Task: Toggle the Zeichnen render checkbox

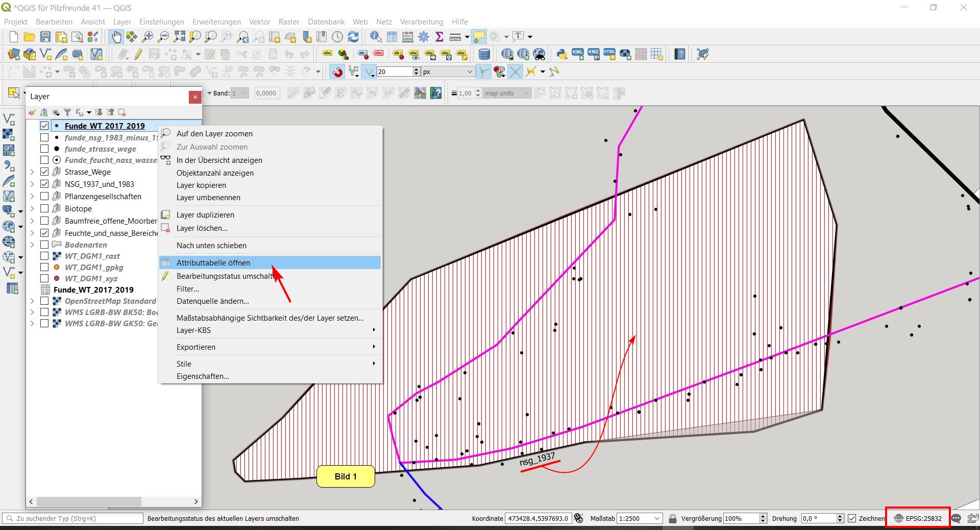Action: pos(852,518)
